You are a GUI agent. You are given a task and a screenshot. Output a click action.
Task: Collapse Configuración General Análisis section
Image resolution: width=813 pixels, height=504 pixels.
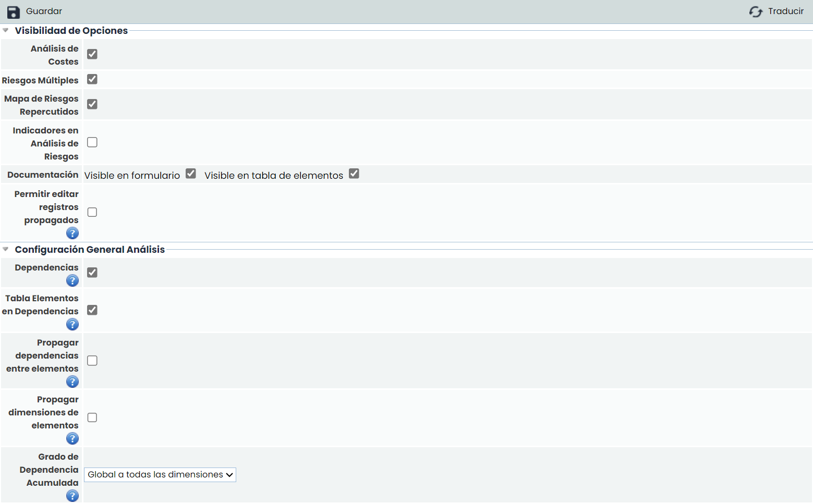6,250
